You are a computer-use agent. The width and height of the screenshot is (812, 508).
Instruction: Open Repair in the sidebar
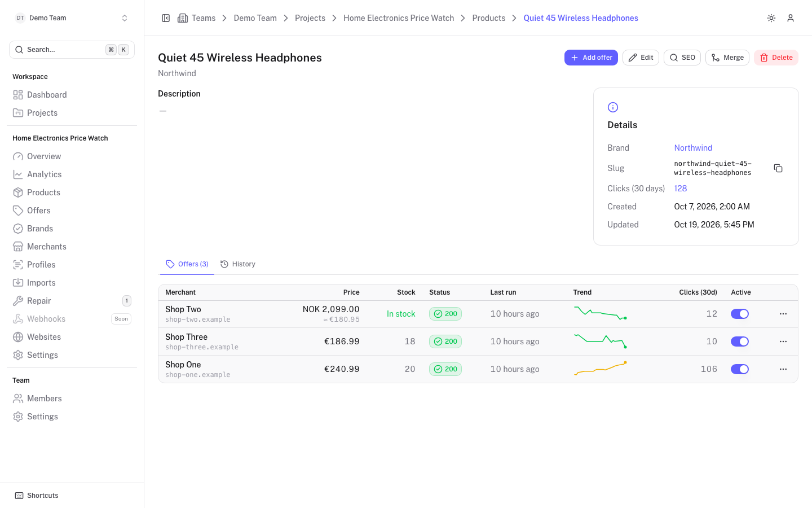(72, 301)
